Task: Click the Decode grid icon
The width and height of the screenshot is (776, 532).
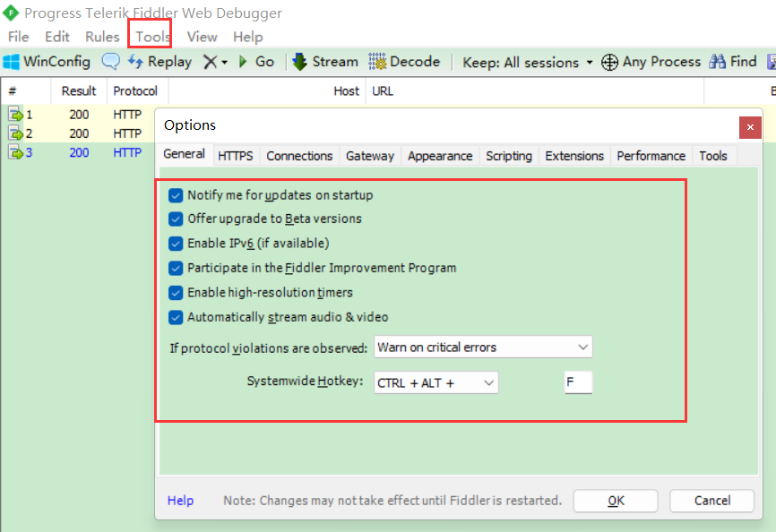Action: pos(377,62)
